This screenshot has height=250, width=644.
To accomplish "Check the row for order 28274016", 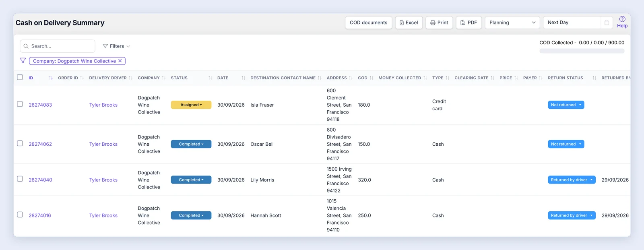I will click(20, 215).
